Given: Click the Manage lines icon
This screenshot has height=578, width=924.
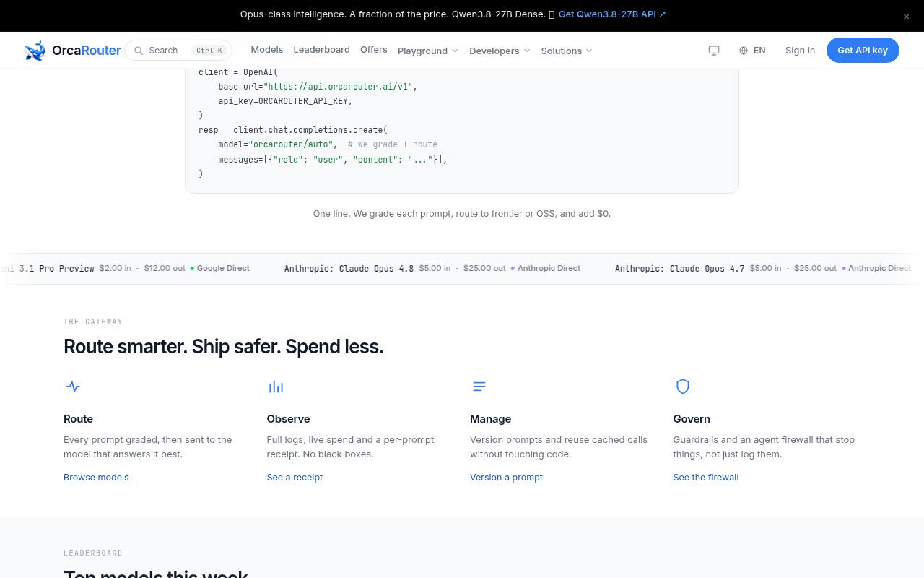Looking at the screenshot, I should pyautogui.click(x=479, y=387).
